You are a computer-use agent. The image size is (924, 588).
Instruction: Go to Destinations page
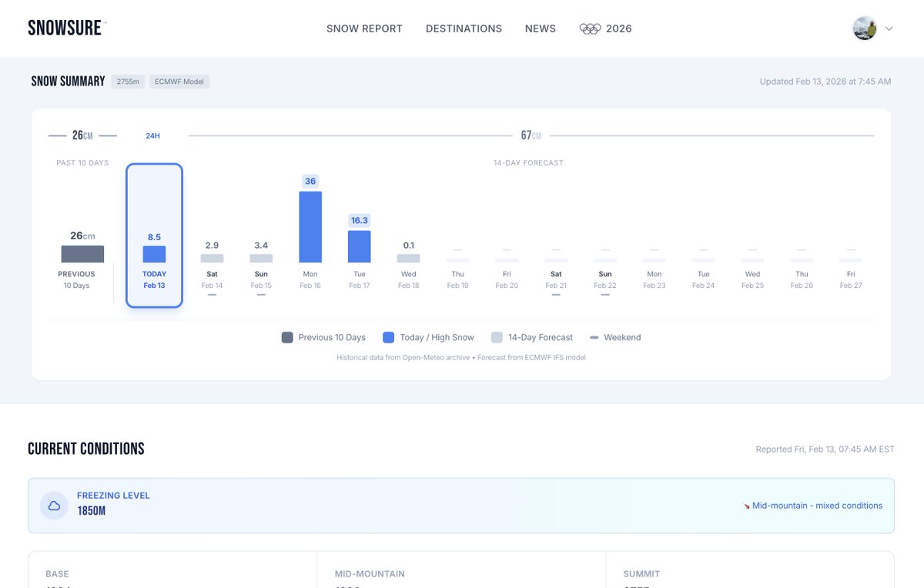pyautogui.click(x=464, y=28)
